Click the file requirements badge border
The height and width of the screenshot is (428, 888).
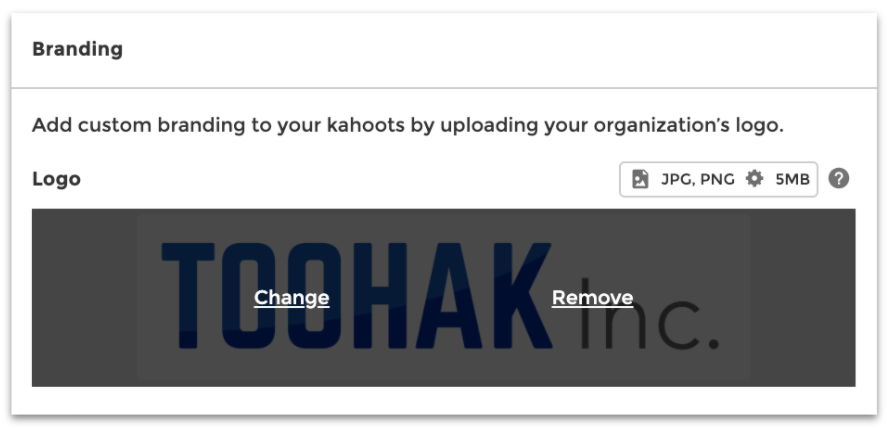tap(719, 179)
